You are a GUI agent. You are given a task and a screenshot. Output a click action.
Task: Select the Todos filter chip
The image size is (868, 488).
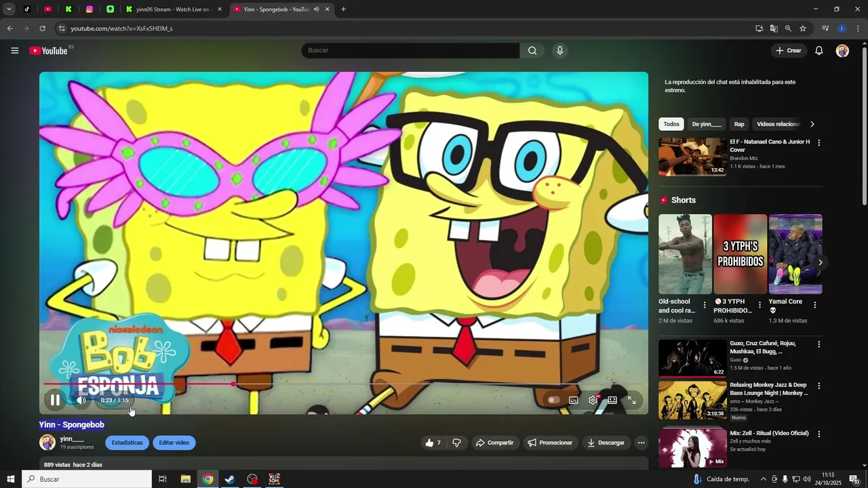671,124
